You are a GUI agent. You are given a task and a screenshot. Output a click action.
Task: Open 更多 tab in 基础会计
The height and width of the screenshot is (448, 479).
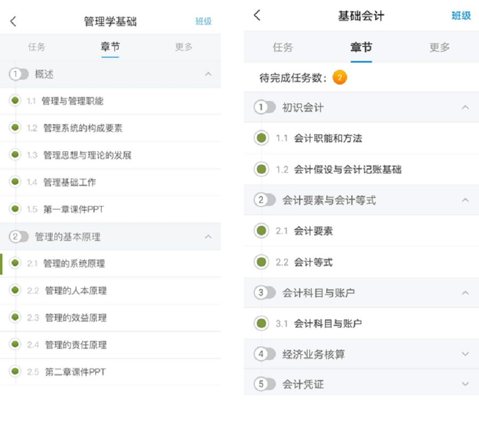[x=440, y=47]
